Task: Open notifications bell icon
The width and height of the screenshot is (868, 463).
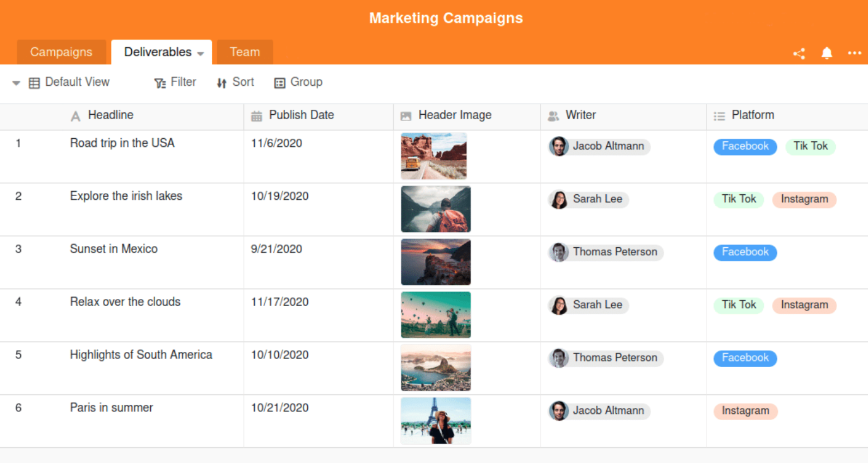Action: coord(827,54)
